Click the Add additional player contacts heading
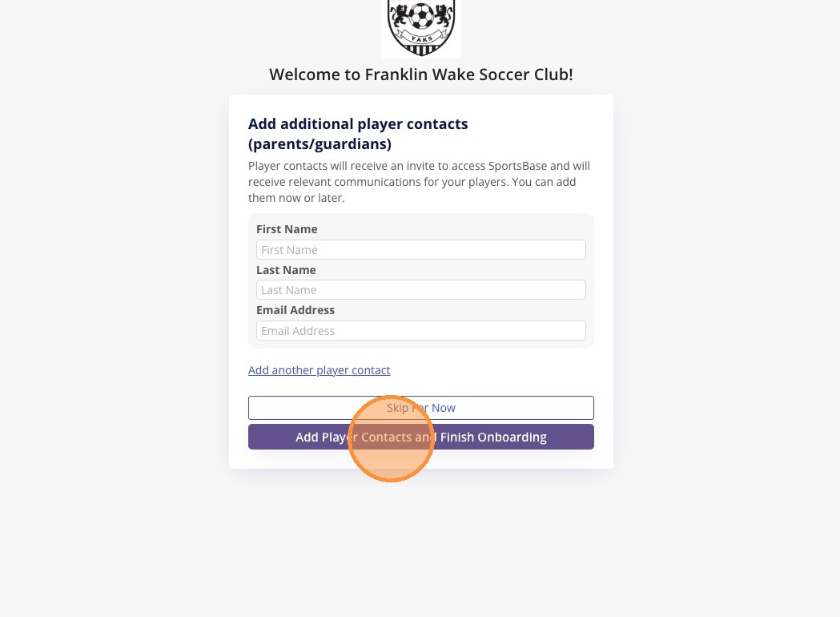This screenshot has height=617, width=840. click(x=358, y=124)
